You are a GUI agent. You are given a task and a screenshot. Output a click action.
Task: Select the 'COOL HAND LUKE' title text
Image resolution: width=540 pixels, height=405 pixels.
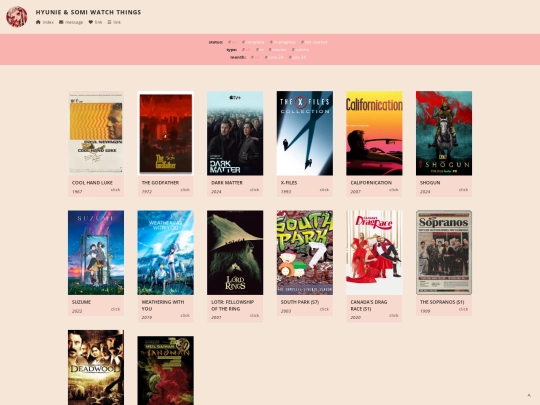coord(92,183)
